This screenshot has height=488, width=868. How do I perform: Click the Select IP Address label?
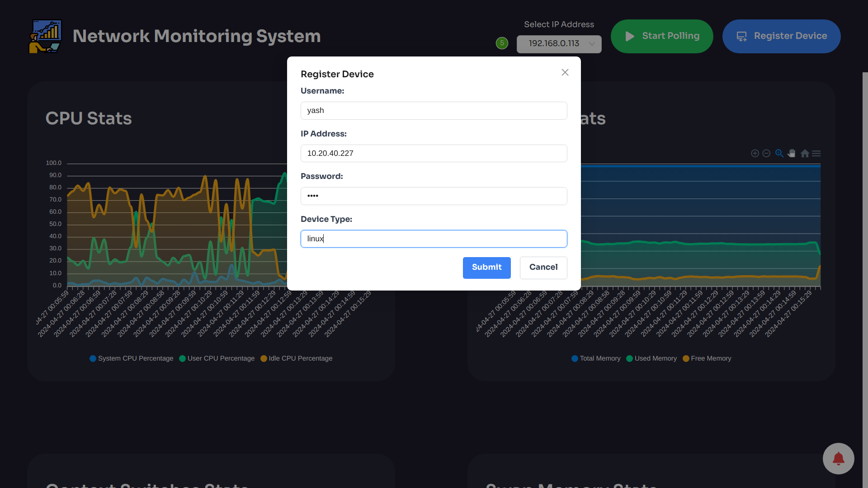click(559, 24)
